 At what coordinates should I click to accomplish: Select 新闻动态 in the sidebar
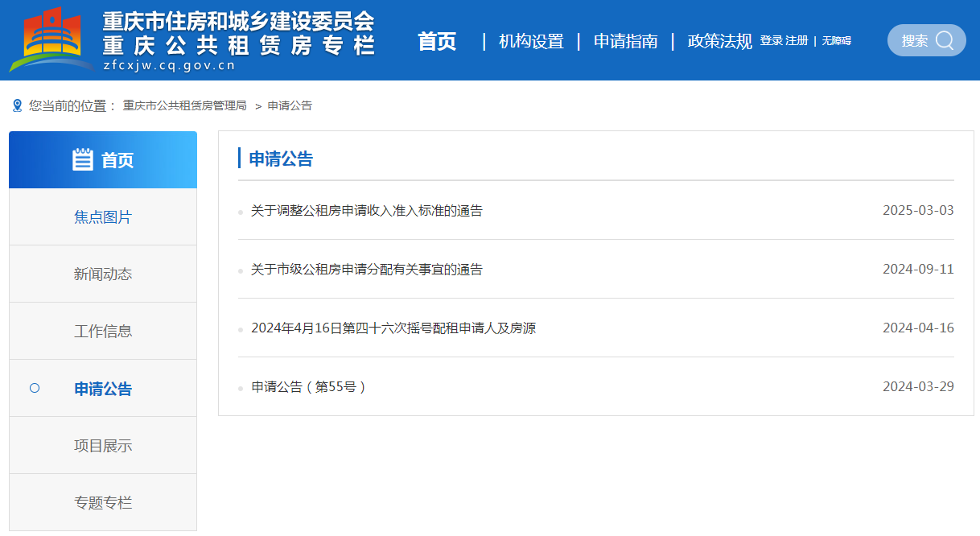click(103, 274)
